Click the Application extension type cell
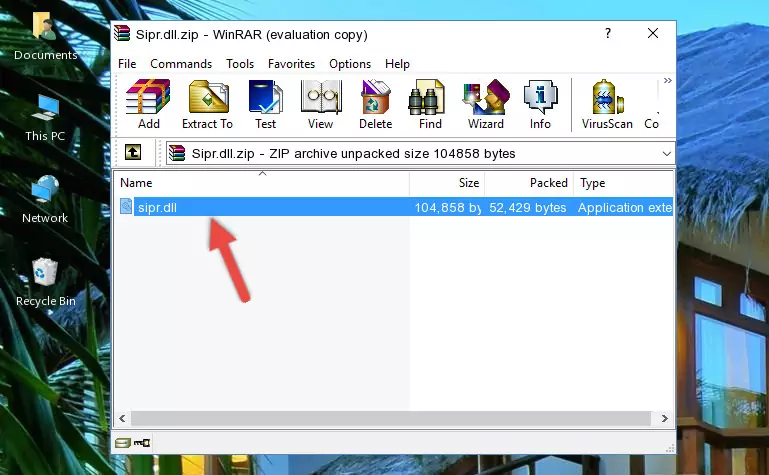This screenshot has width=769, height=475. pos(625,207)
